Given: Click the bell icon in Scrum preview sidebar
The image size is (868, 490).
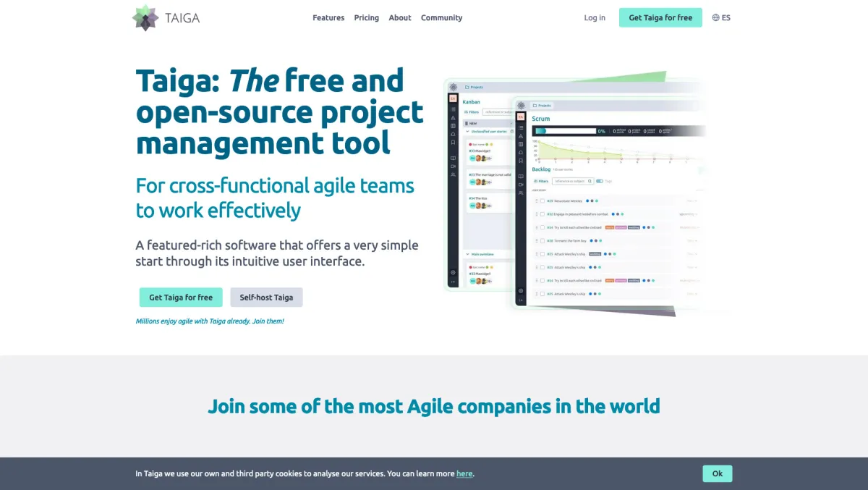Looking at the screenshot, I should (521, 152).
